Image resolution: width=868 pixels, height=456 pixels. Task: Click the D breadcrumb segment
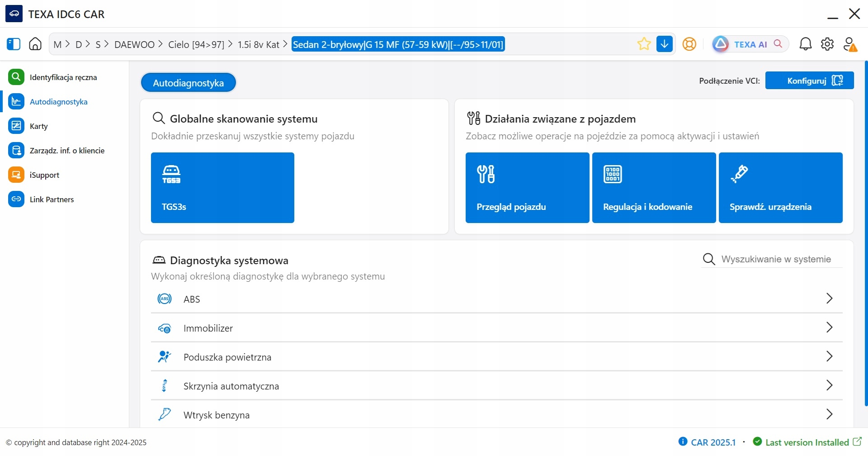click(79, 44)
